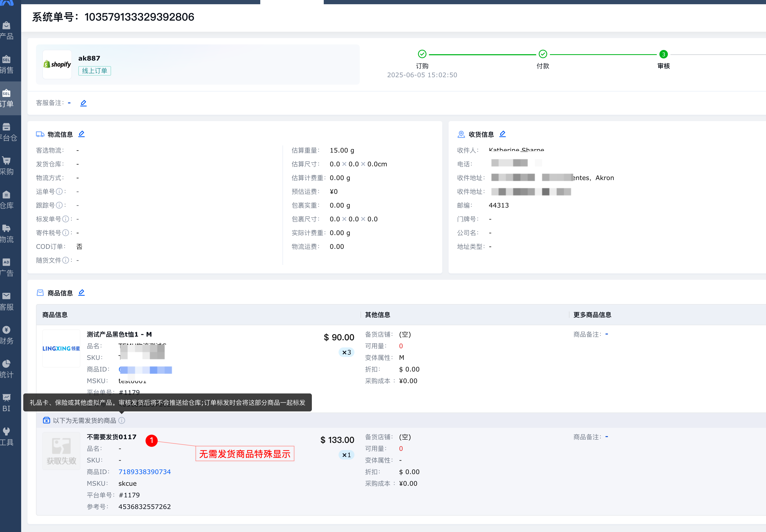Edit the 客服备注 note with pencil icon
Image resolution: width=766 pixels, height=532 pixels.
83,103
